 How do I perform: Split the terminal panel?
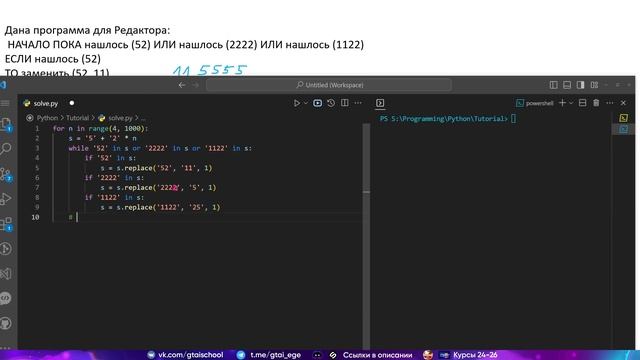coord(583,103)
